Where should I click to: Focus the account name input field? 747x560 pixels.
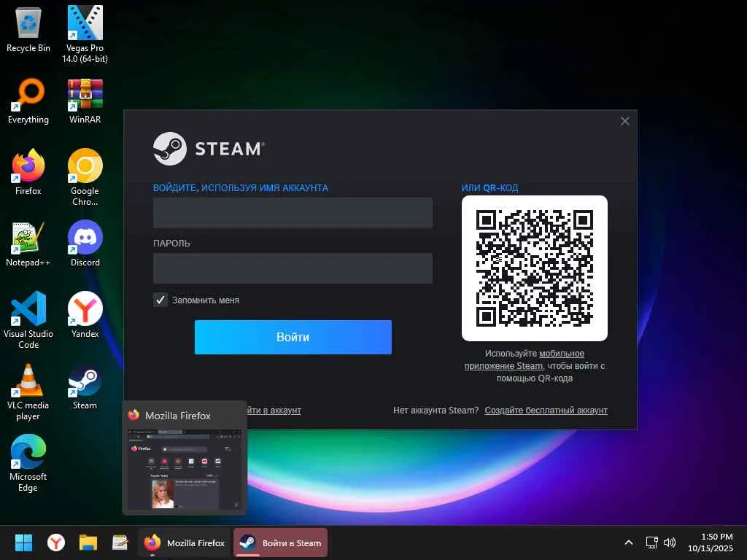(x=293, y=212)
